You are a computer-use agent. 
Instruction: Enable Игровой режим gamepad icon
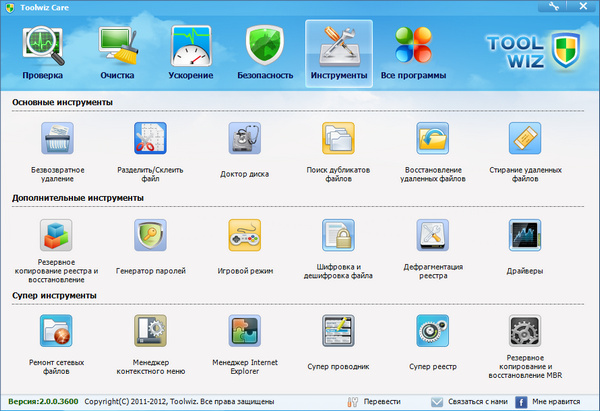pos(245,236)
